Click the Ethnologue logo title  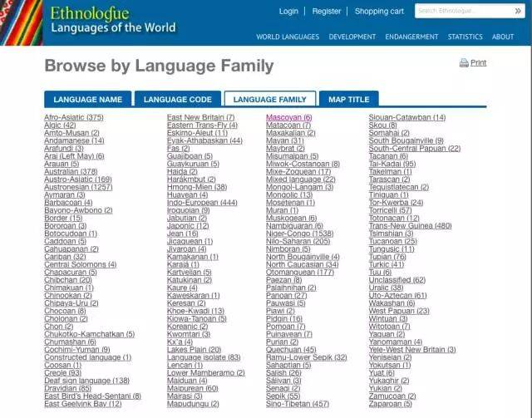(90, 14)
